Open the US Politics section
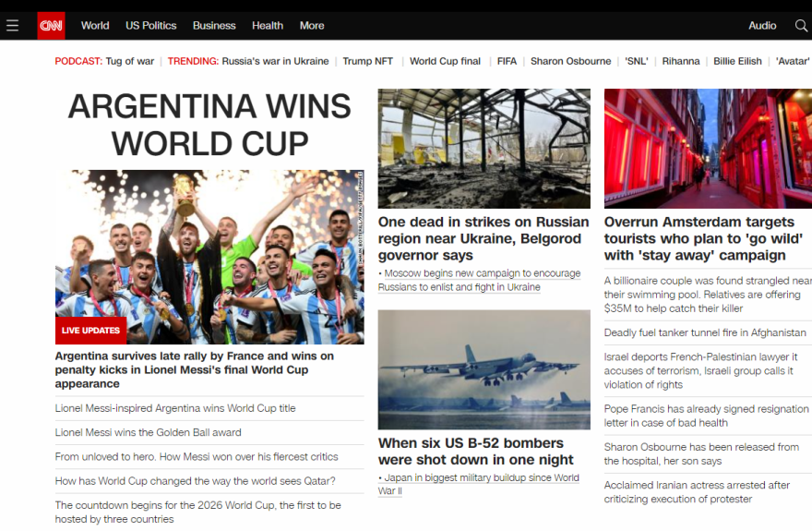 [150, 25]
